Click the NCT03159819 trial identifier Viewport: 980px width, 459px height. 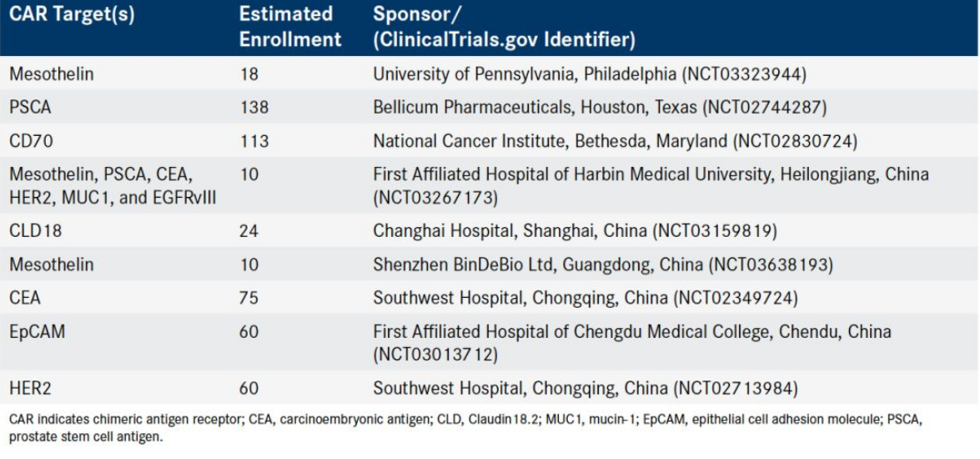click(x=714, y=231)
